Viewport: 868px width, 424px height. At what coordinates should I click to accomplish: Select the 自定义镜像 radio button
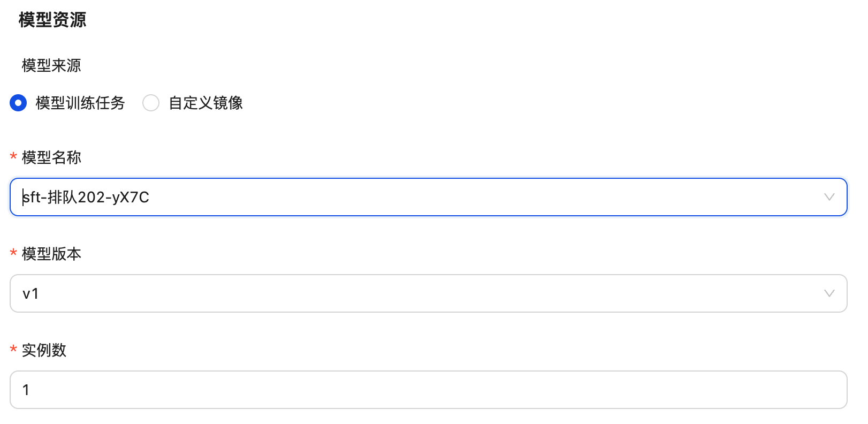coord(151,103)
